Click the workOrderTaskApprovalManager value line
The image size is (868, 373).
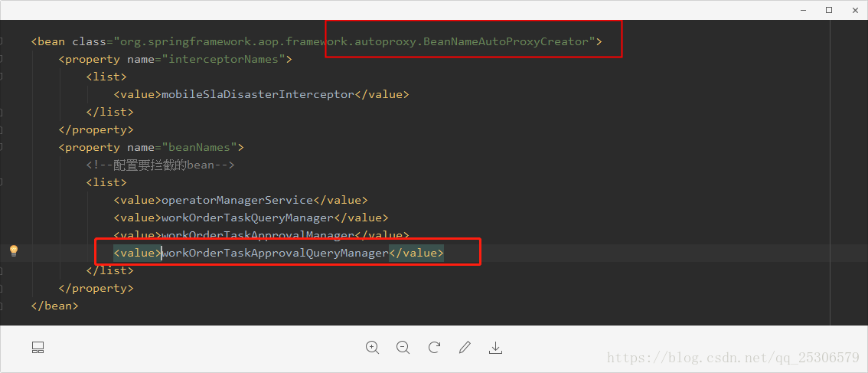(261, 235)
